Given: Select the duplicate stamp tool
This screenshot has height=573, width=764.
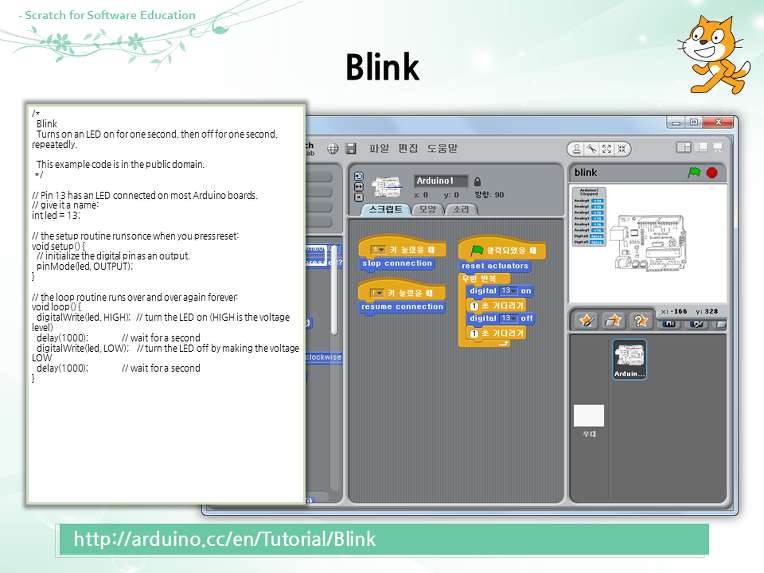Looking at the screenshot, I should 577,149.
